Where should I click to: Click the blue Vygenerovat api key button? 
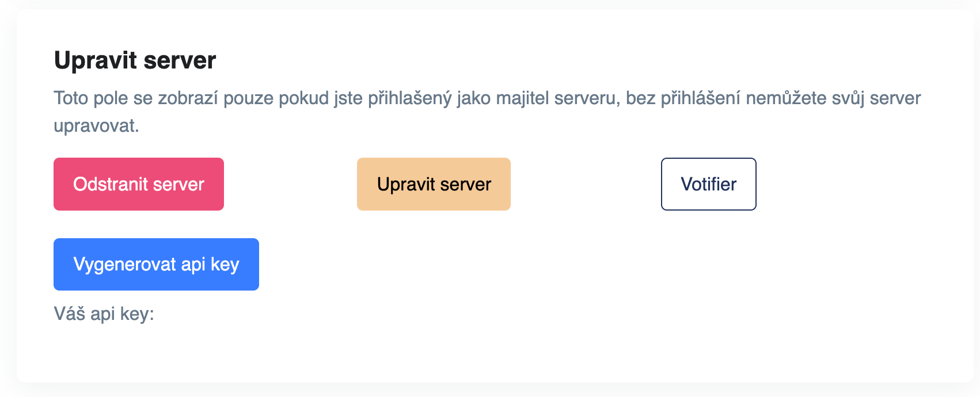coord(156,264)
